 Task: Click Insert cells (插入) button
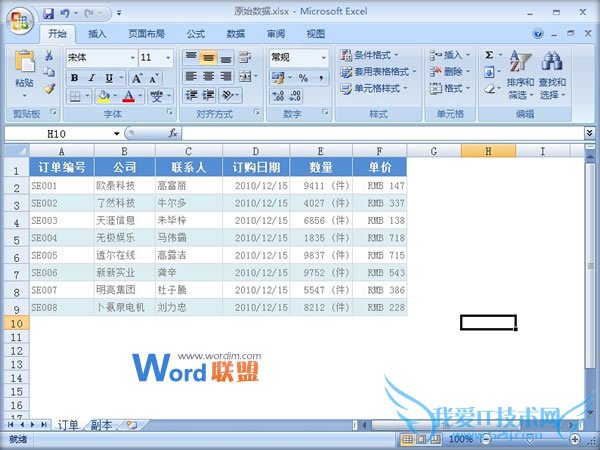[x=449, y=55]
